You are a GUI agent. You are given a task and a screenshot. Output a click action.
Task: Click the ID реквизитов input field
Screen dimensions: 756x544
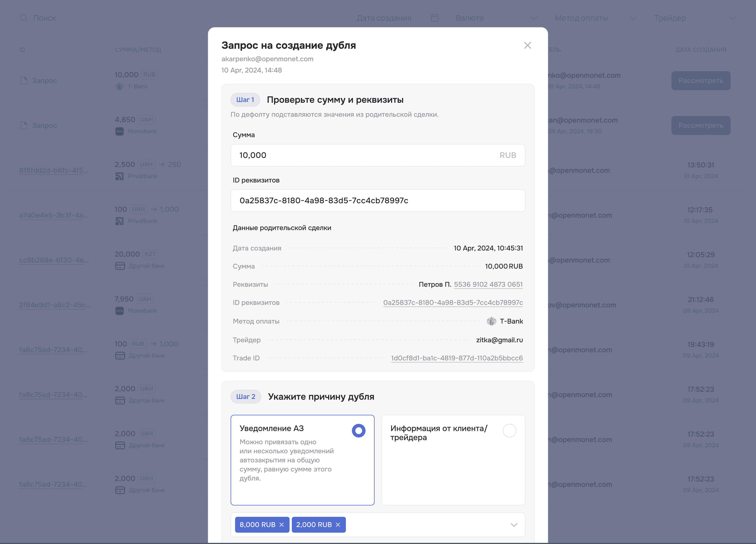(x=377, y=201)
